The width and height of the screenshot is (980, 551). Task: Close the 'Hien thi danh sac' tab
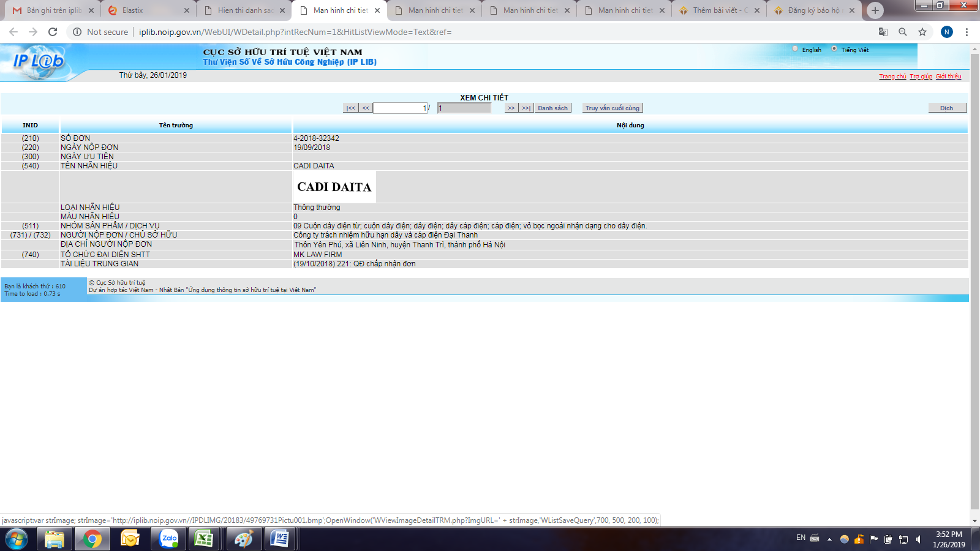click(282, 10)
